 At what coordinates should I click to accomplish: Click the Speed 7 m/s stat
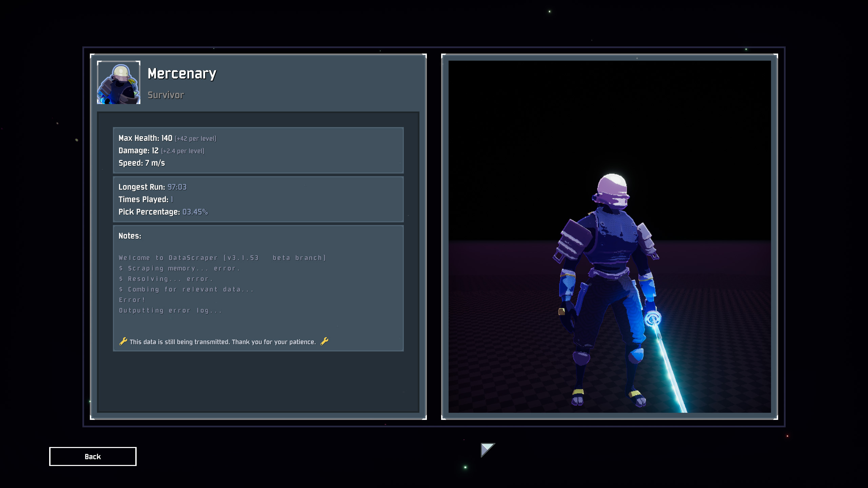click(x=142, y=163)
